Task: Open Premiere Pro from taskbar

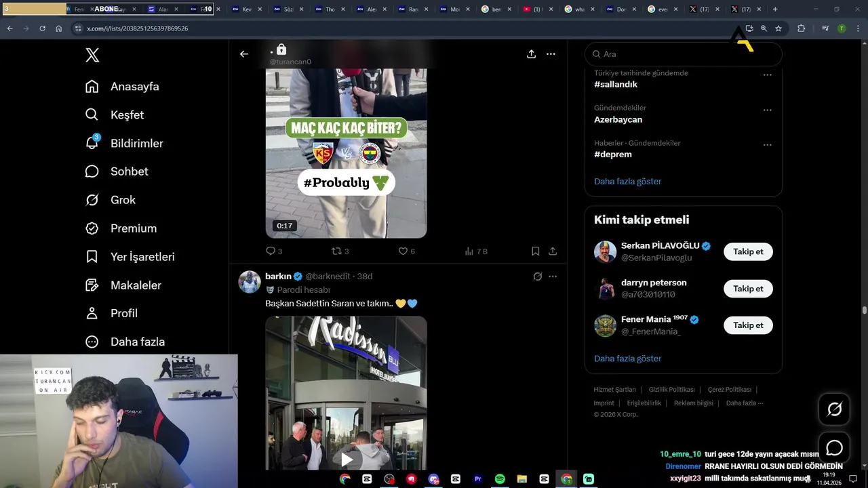Action: point(477,479)
